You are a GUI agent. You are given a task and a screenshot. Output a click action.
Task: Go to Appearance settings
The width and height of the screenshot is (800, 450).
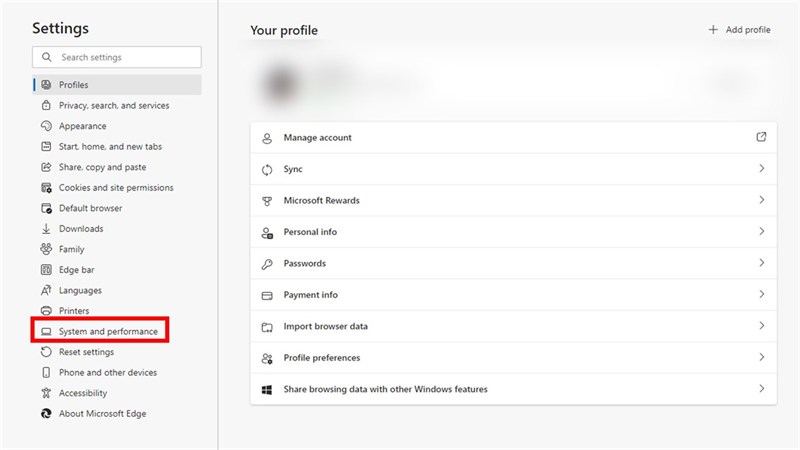(x=117, y=126)
